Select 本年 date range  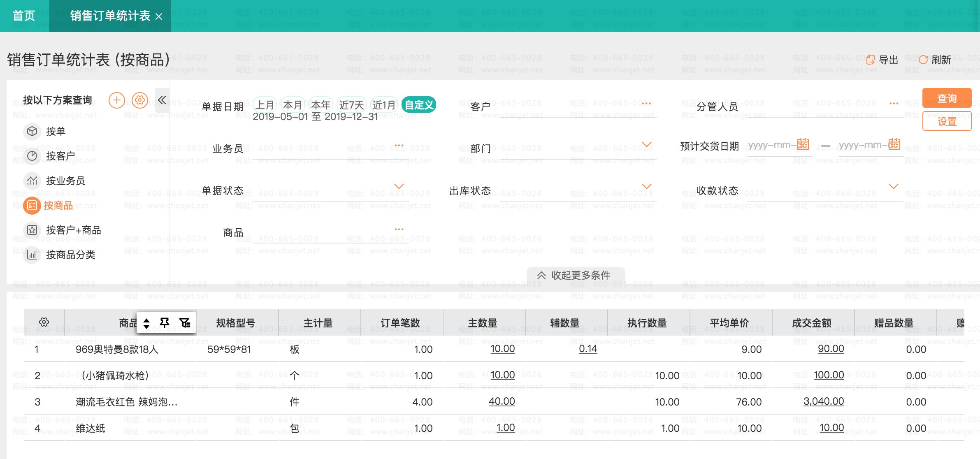tap(320, 105)
